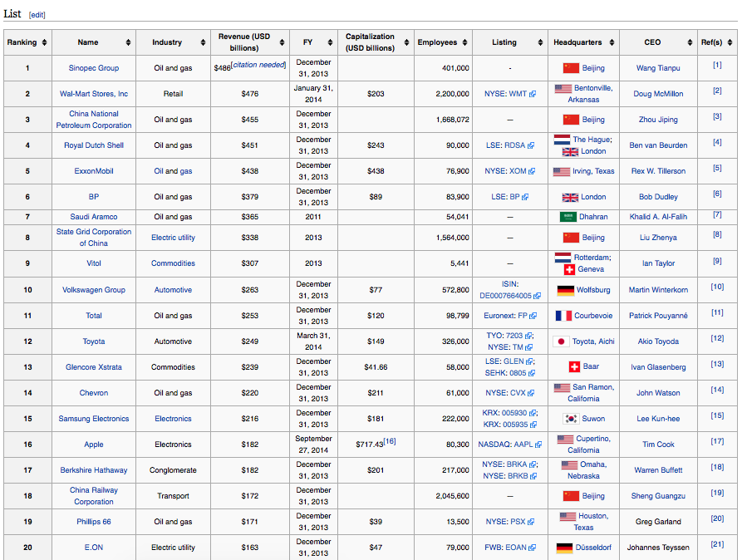Sort by Revenue (USD billions) arrows
The height and width of the screenshot is (560, 742).
[x=282, y=42]
